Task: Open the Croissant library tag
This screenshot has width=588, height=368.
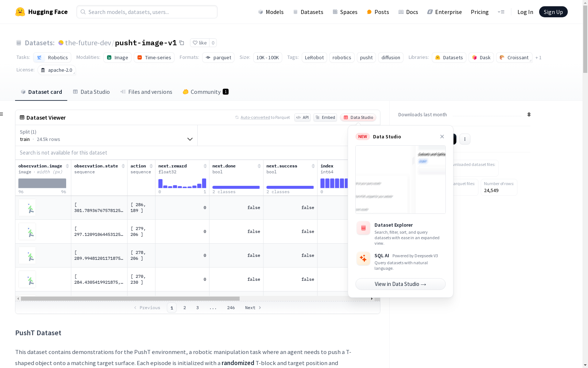Action: coord(514,57)
